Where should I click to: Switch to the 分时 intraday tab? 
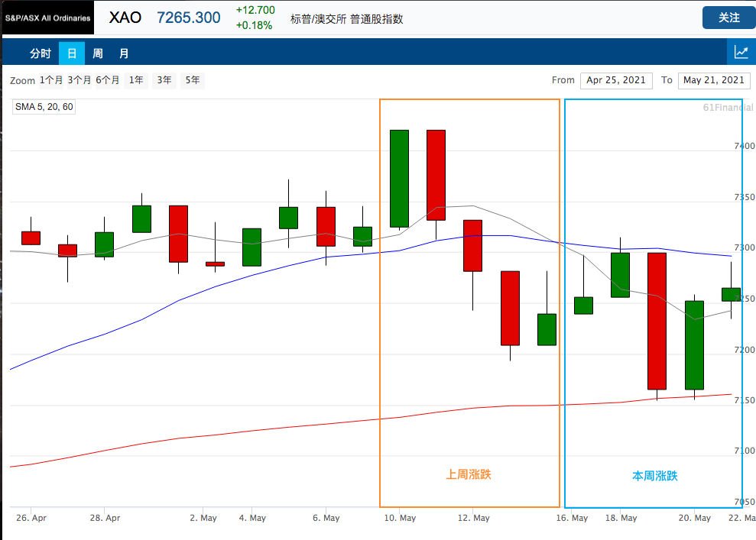coord(40,53)
